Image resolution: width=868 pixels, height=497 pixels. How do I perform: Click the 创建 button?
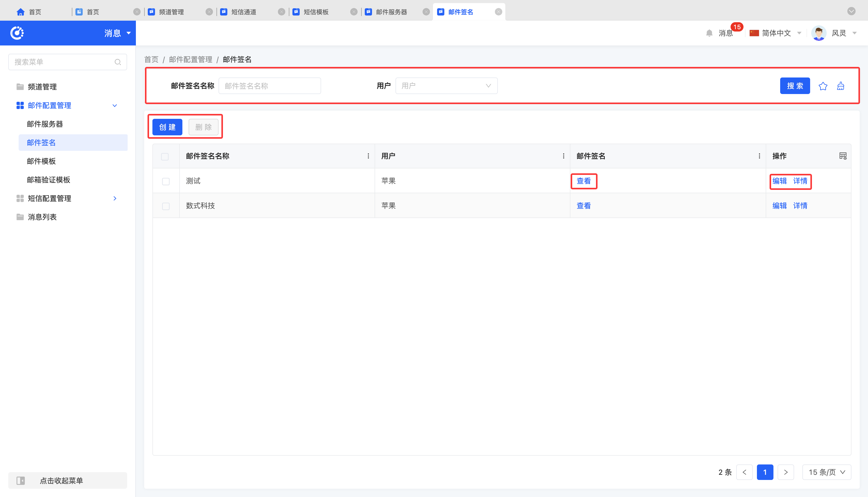pyautogui.click(x=167, y=127)
